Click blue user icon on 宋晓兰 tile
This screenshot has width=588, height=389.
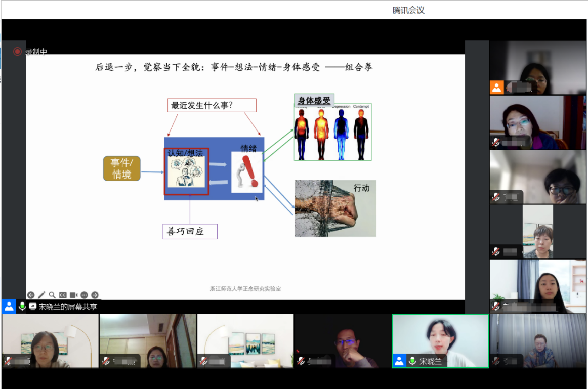pyautogui.click(x=399, y=361)
